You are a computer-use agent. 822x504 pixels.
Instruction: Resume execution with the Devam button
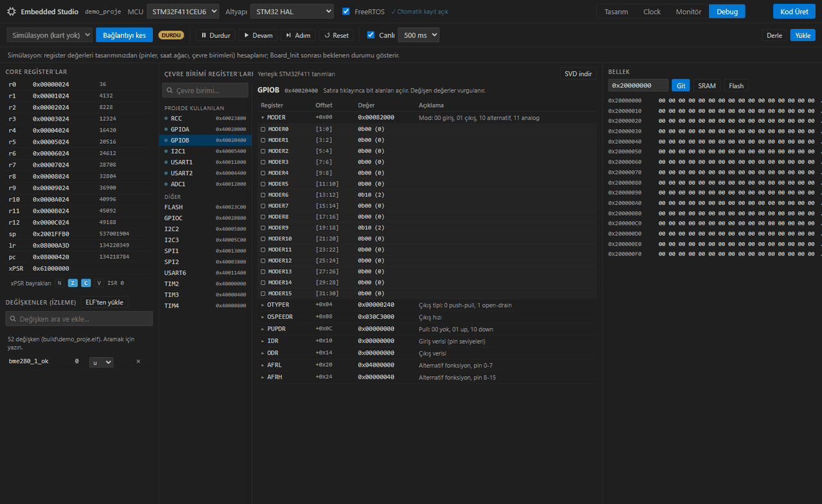258,35
